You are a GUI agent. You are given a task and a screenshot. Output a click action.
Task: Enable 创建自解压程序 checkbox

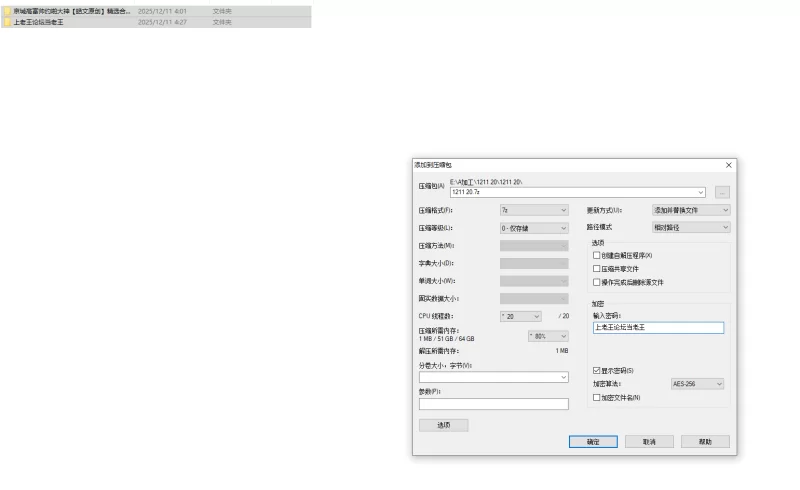click(x=596, y=255)
